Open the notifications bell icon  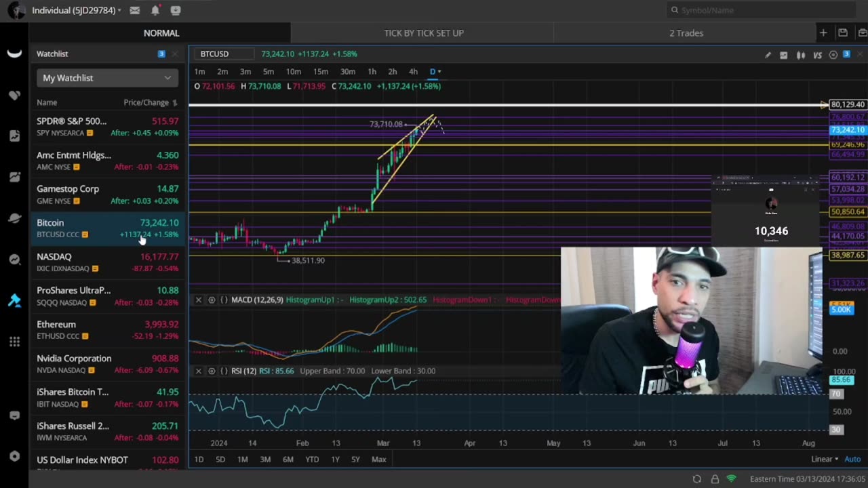pos(155,10)
